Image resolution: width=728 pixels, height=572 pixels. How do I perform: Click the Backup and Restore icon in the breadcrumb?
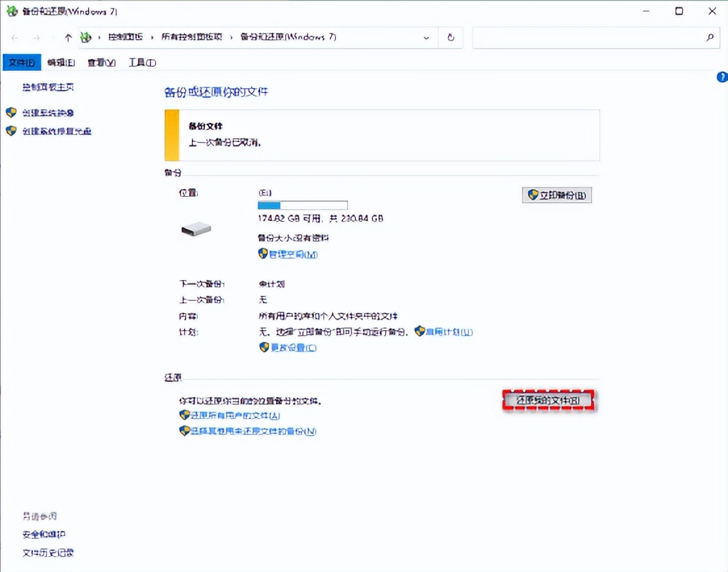[x=85, y=37]
